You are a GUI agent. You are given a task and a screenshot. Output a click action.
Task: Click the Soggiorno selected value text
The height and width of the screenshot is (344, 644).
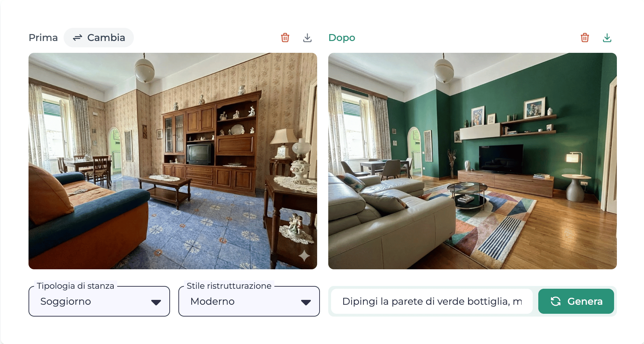[x=66, y=301]
